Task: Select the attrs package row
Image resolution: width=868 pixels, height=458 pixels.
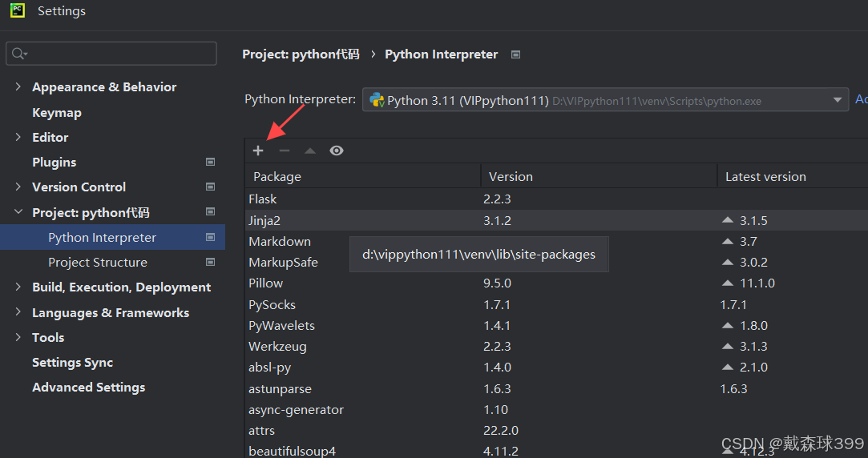Action: coord(556,430)
